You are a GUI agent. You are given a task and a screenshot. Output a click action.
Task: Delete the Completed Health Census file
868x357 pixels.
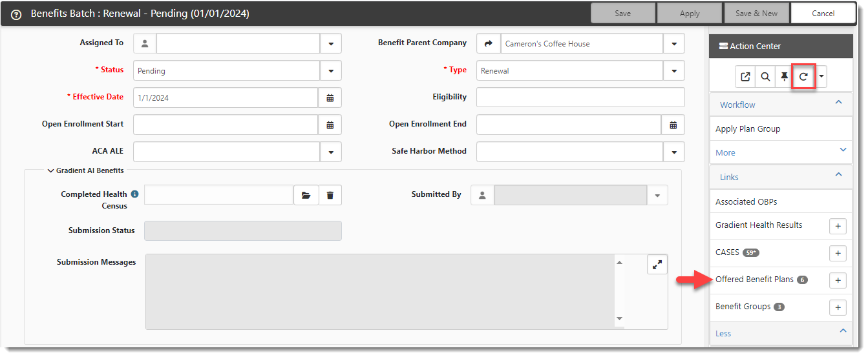click(330, 195)
